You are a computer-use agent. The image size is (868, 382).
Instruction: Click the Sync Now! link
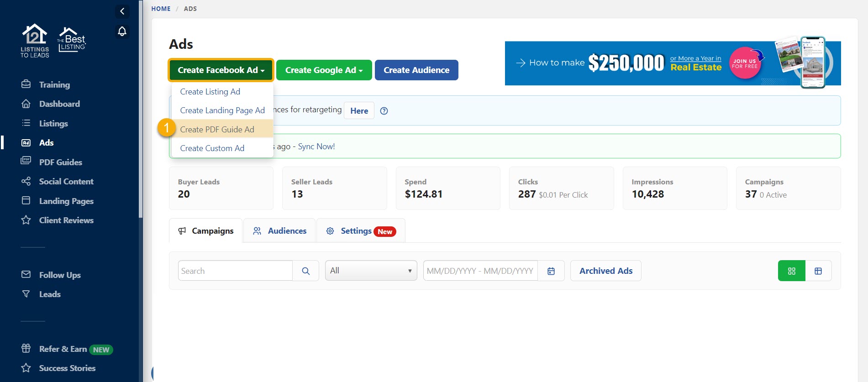click(316, 147)
